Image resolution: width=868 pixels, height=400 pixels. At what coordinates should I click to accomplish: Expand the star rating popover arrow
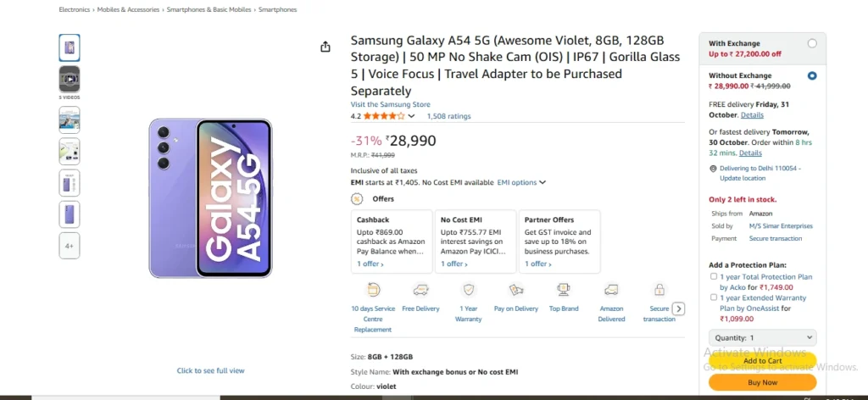click(x=412, y=116)
